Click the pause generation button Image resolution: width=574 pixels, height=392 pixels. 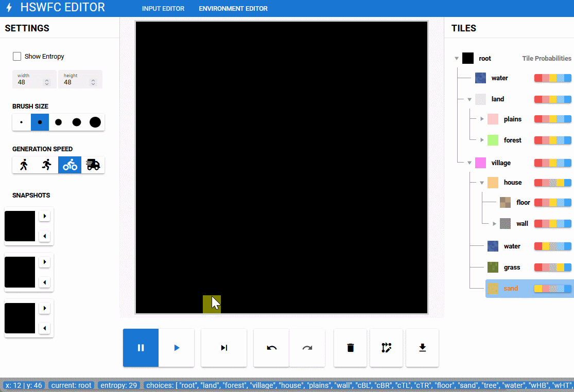click(141, 348)
